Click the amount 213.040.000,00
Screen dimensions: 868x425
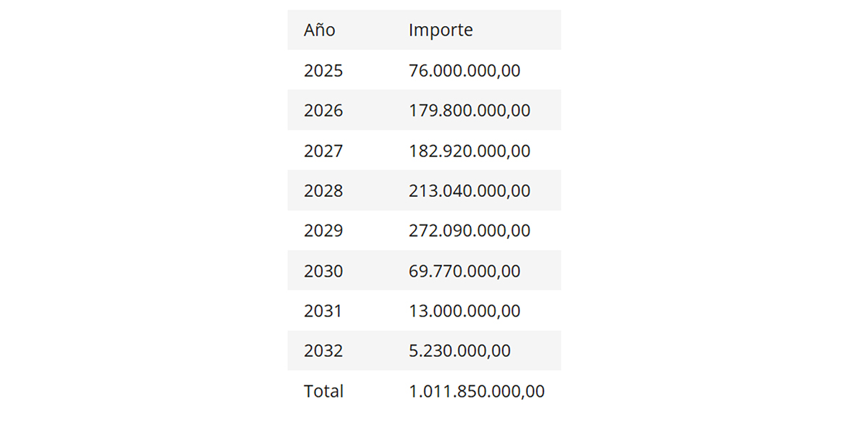[x=469, y=191]
